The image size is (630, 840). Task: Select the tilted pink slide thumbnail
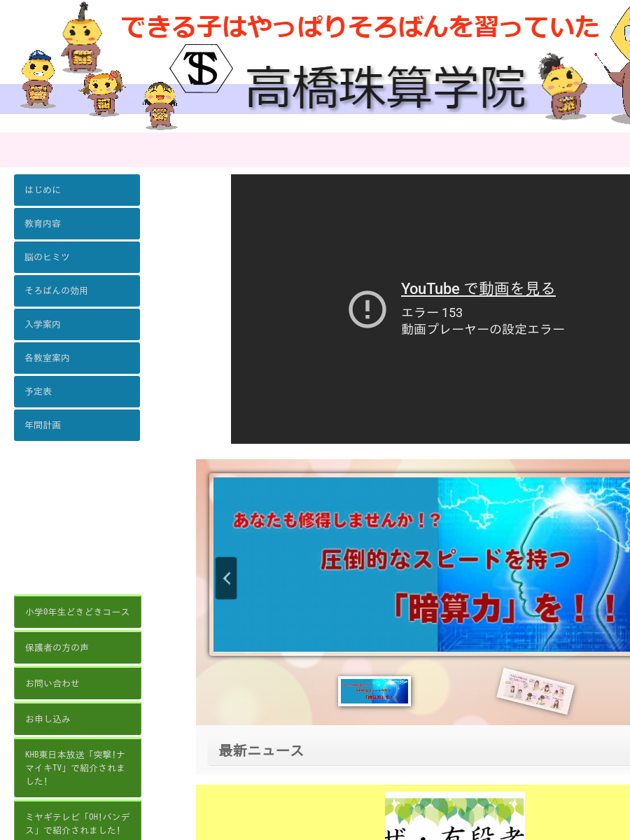tap(535, 691)
